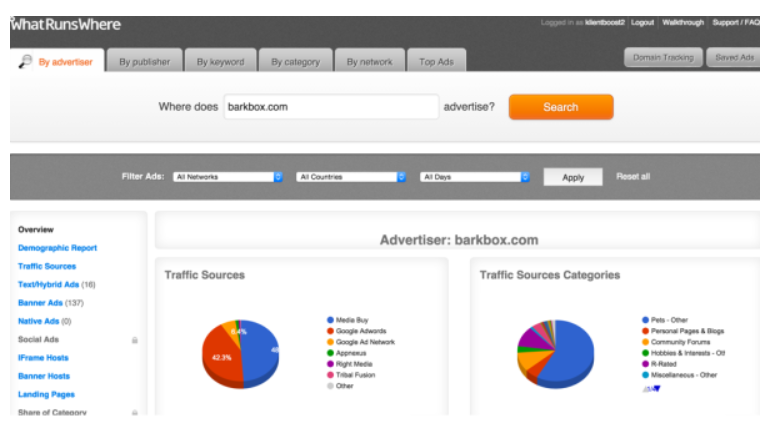
Task: Click the advertiser domain search field
Action: (331, 107)
